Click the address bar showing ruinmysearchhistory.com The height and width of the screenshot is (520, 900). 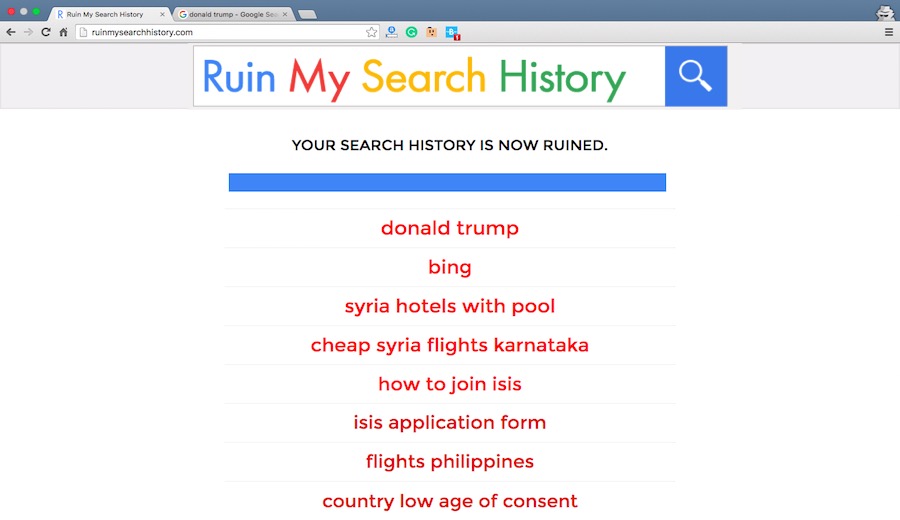click(x=220, y=32)
